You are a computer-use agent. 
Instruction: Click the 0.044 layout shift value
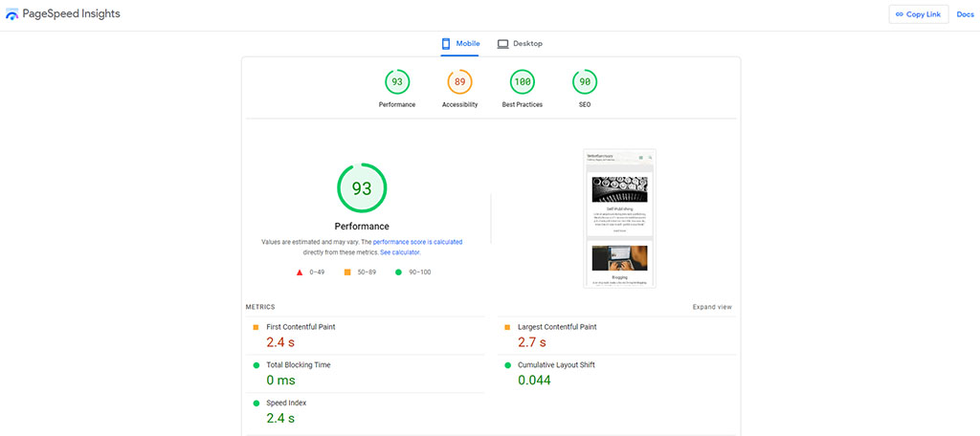pos(534,381)
